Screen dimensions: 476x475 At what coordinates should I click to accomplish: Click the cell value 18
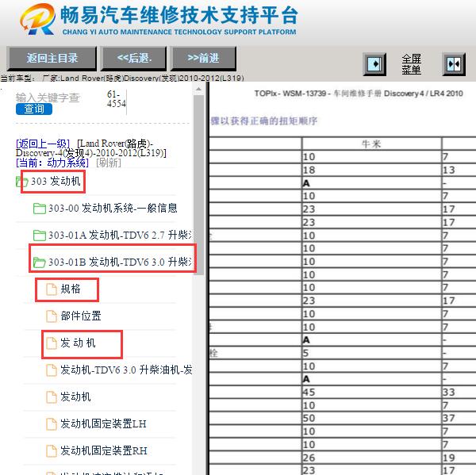[x=309, y=170]
